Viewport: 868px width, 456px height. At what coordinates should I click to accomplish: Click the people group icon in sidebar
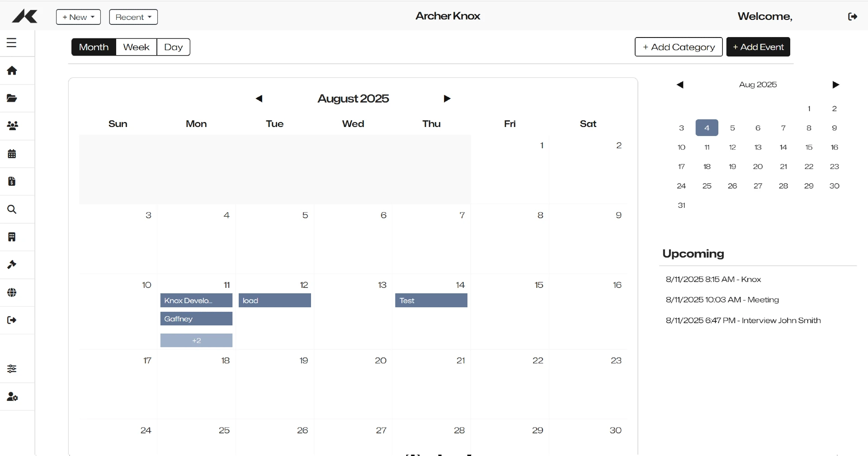12,126
